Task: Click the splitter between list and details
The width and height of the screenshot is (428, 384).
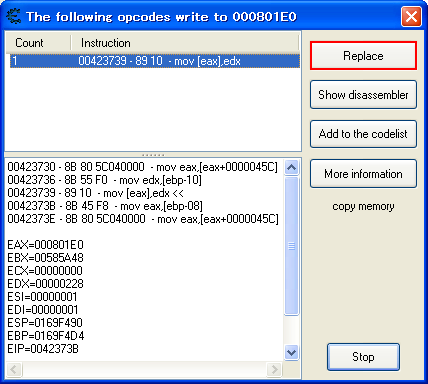Action: click(153, 155)
